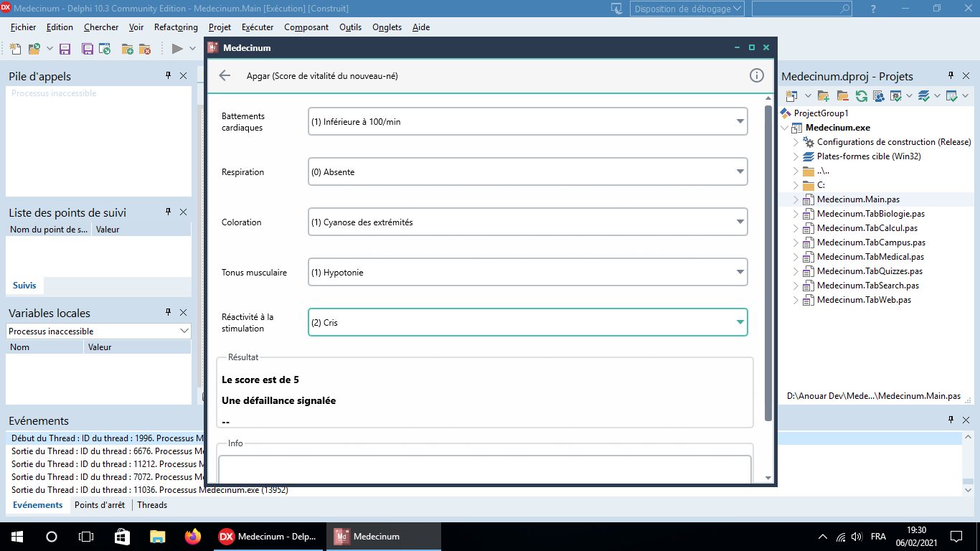Toggle pin on Variables locales panel
Screen dimensions: 980x551
[169, 312]
